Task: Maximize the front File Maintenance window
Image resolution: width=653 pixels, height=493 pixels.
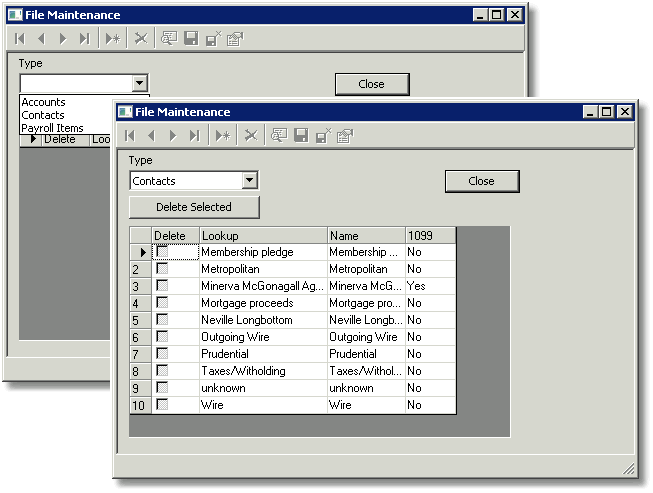Action: [x=606, y=112]
